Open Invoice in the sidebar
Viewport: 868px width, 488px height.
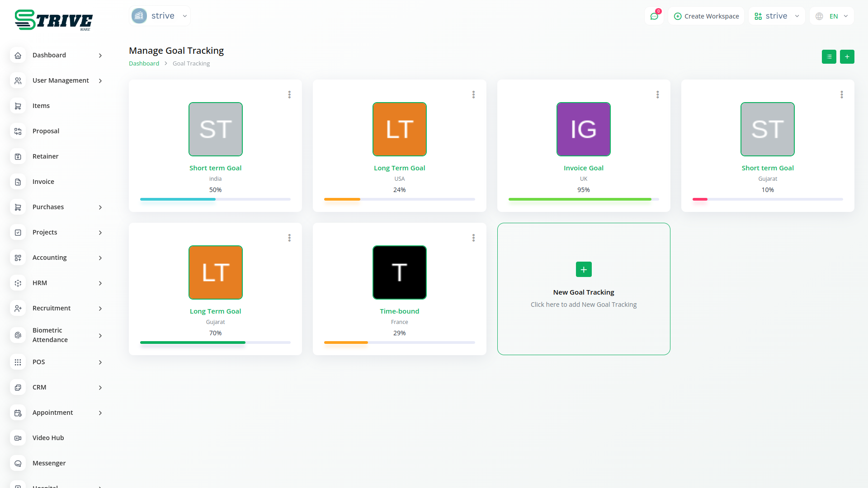click(x=43, y=182)
